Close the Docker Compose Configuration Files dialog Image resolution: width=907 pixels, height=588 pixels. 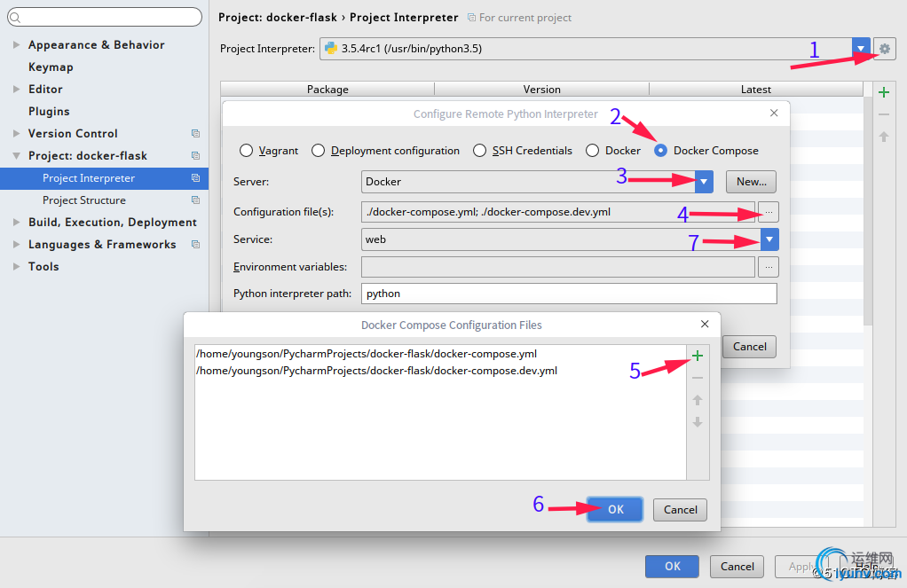(705, 324)
